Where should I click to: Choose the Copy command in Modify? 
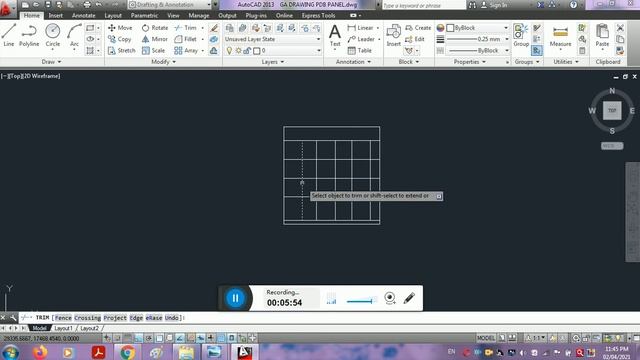120,39
